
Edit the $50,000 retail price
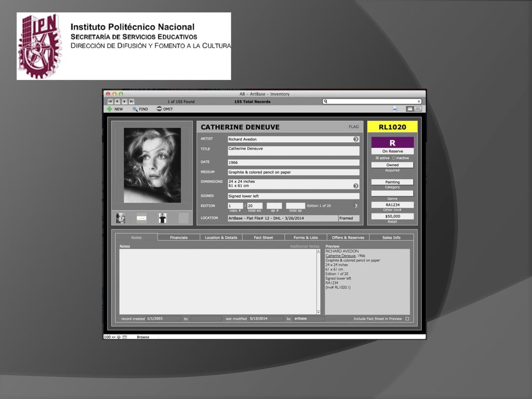click(x=393, y=216)
